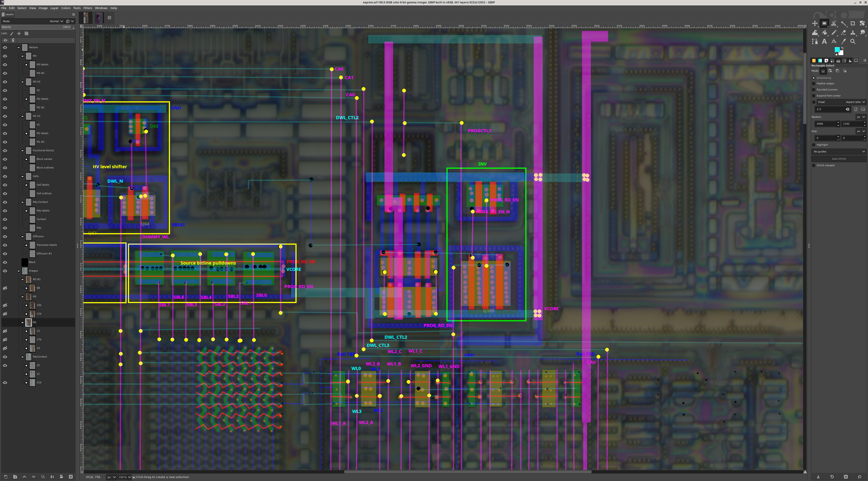The height and width of the screenshot is (481, 868).
Task: Select the Poly labels layer
Action: pos(43,211)
